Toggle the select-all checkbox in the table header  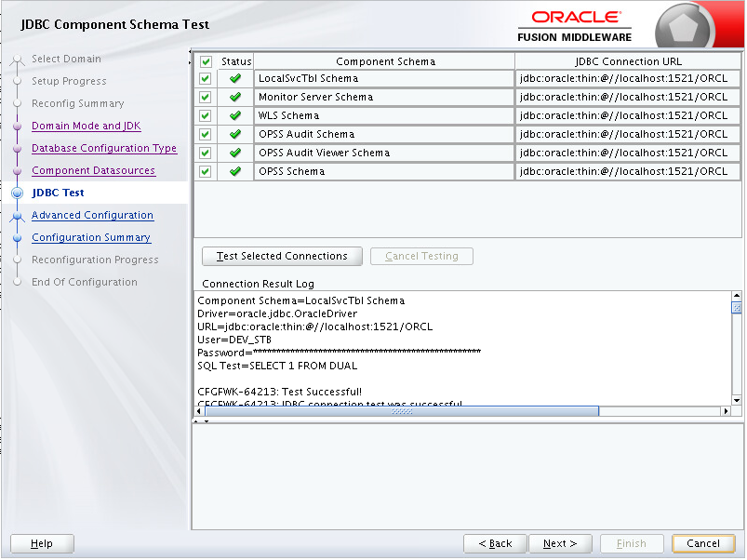(206, 61)
